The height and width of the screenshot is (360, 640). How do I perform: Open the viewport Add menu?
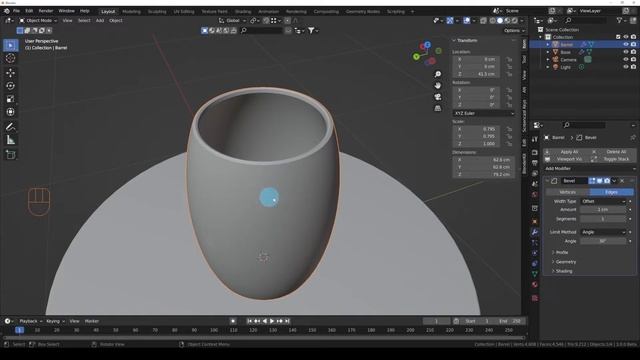(100, 20)
